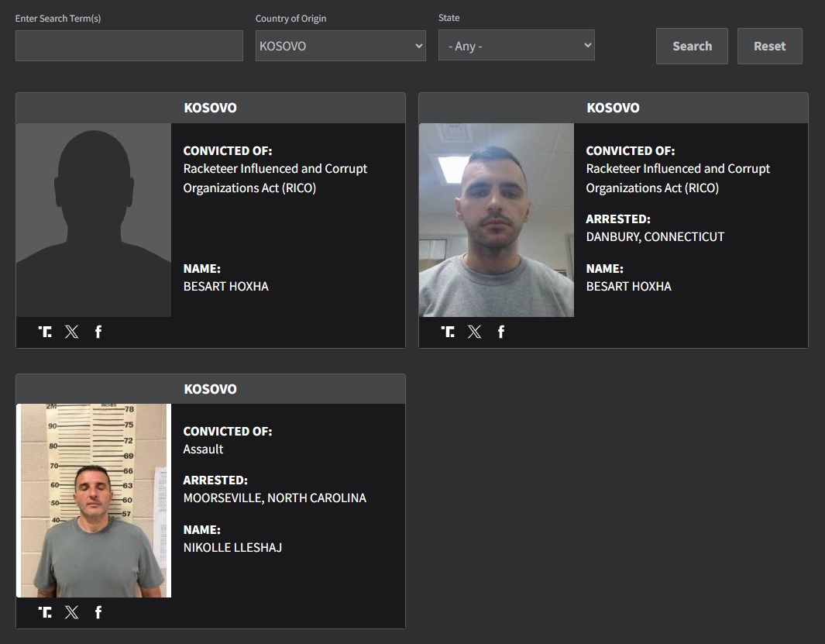Click KOSOVO header above the silhouette card
The height and width of the screenshot is (644, 825).
pos(210,108)
